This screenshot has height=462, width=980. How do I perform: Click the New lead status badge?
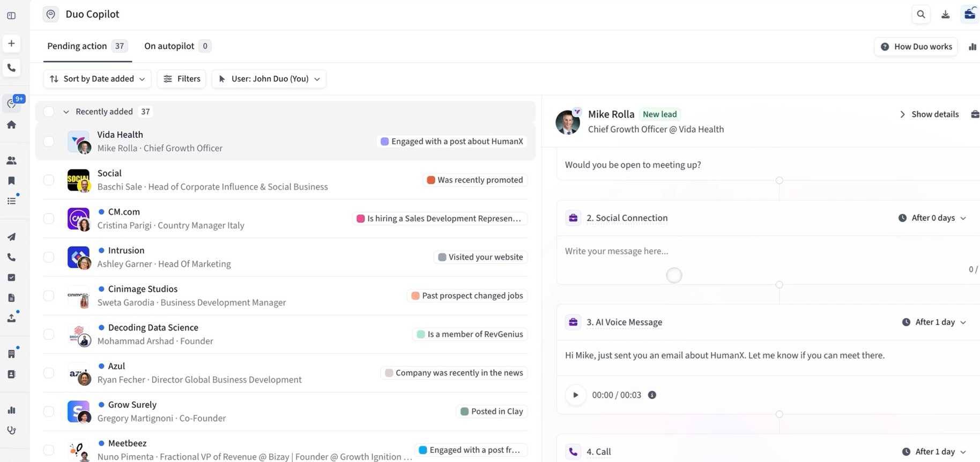click(x=659, y=114)
